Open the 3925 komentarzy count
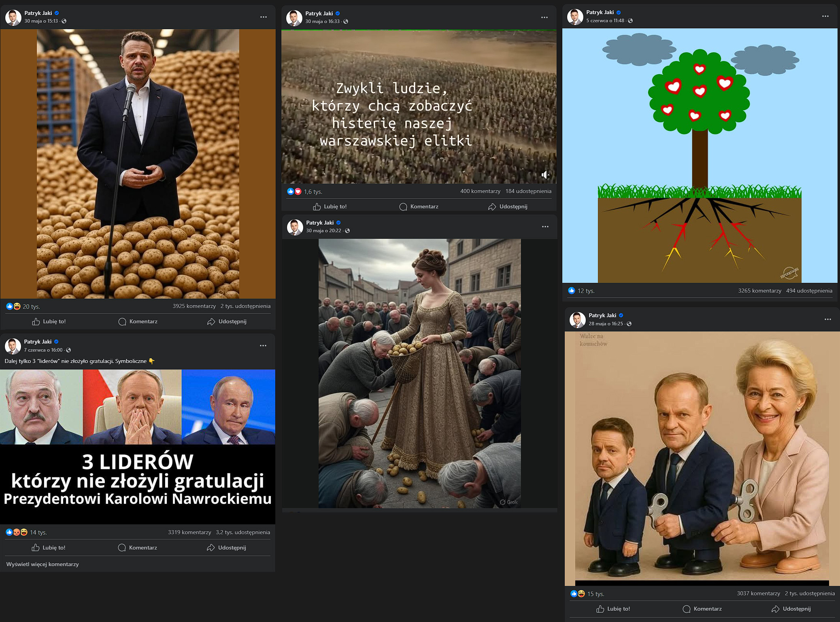 point(194,306)
